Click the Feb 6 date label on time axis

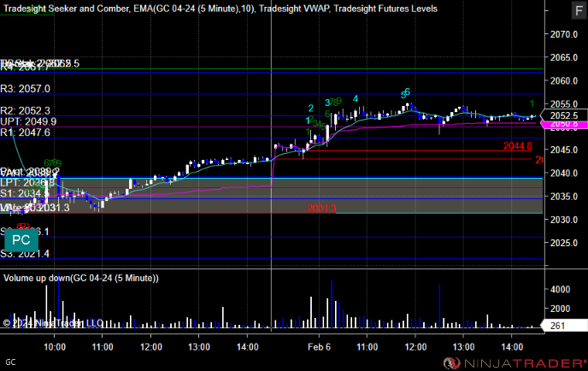pyautogui.click(x=319, y=347)
